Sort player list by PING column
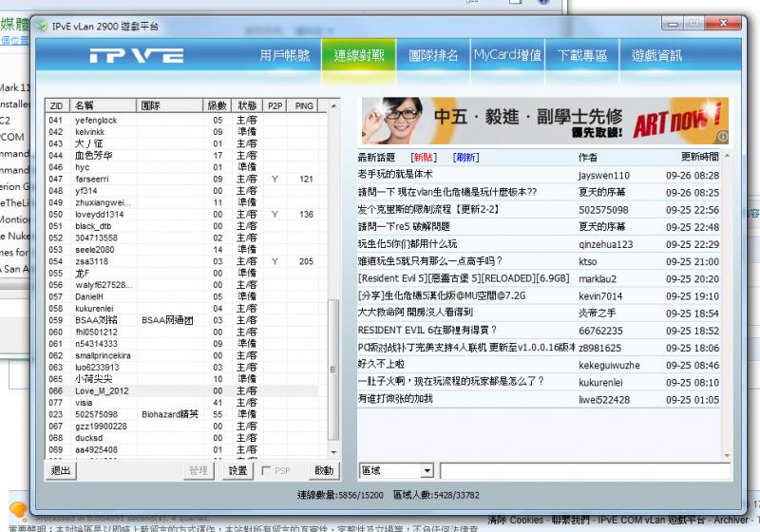This screenshot has width=760, height=532. point(304,105)
